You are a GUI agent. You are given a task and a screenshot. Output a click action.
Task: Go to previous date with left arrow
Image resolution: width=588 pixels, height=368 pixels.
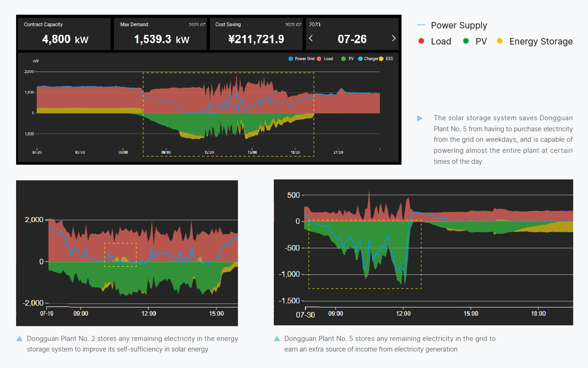[x=311, y=39]
